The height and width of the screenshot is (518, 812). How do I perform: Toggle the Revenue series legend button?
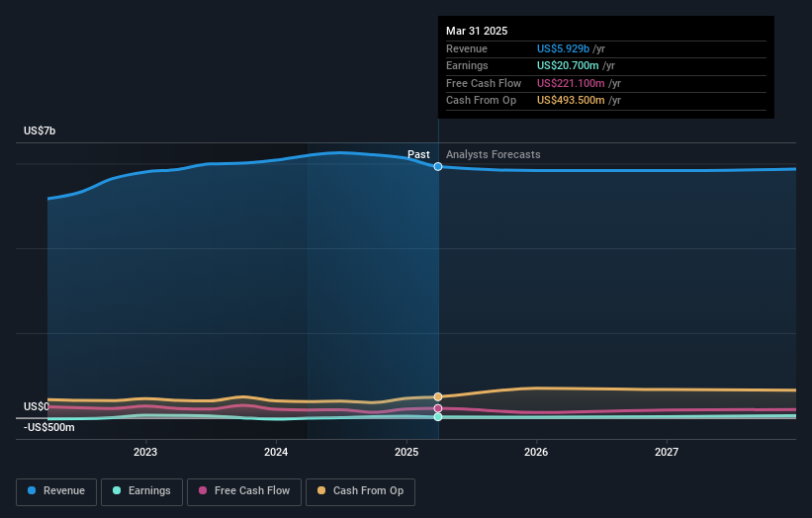pos(56,491)
